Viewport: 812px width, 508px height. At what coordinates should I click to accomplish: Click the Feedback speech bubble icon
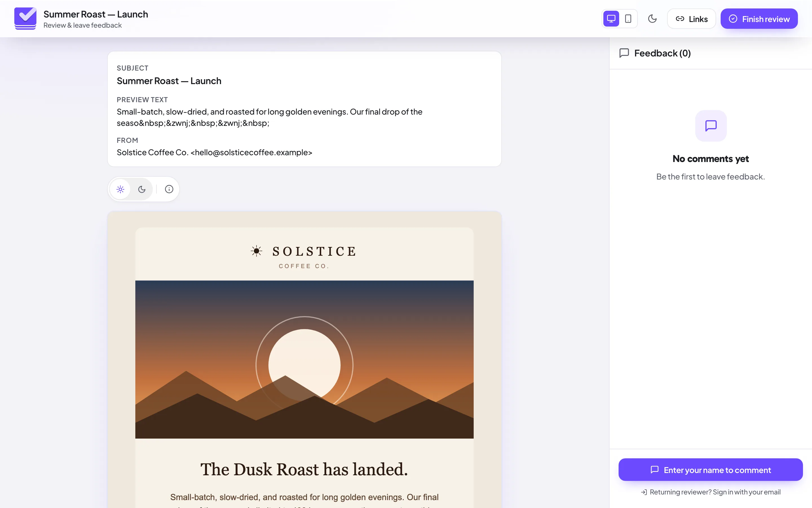click(x=624, y=53)
